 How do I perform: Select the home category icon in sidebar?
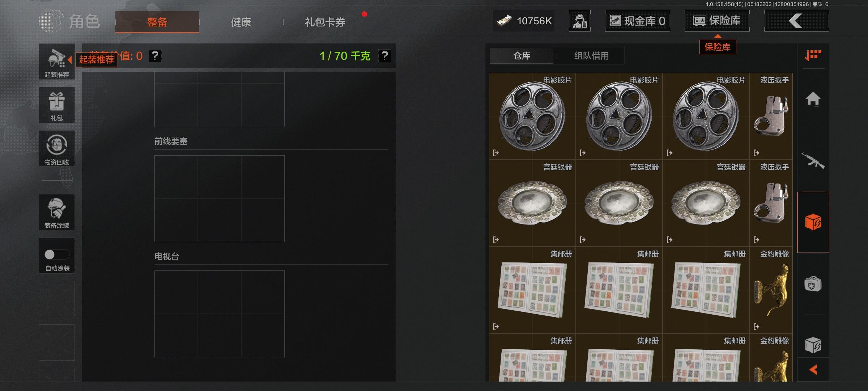click(x=813, y=99)
